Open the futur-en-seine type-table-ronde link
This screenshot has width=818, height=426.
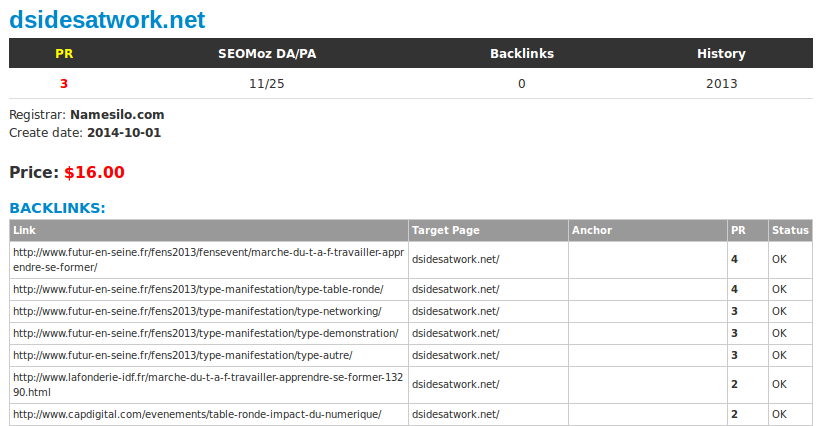coord(198,289)
